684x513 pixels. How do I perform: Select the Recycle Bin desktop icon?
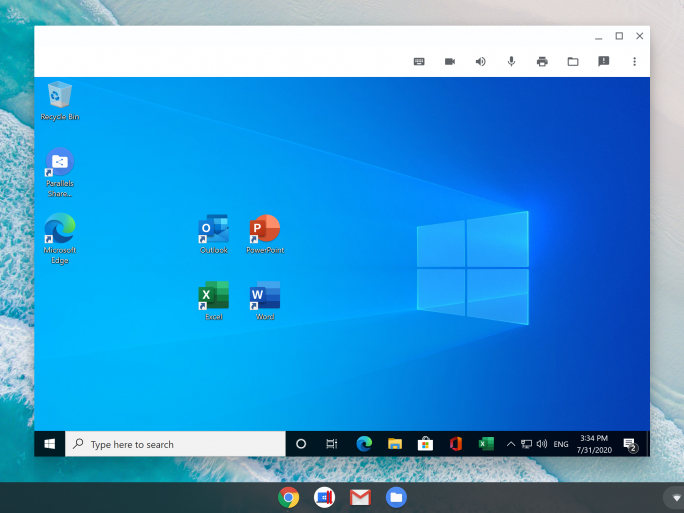click(60, 101)
